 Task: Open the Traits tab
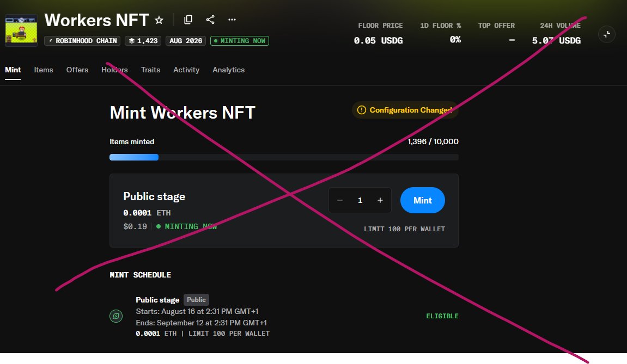150,70
